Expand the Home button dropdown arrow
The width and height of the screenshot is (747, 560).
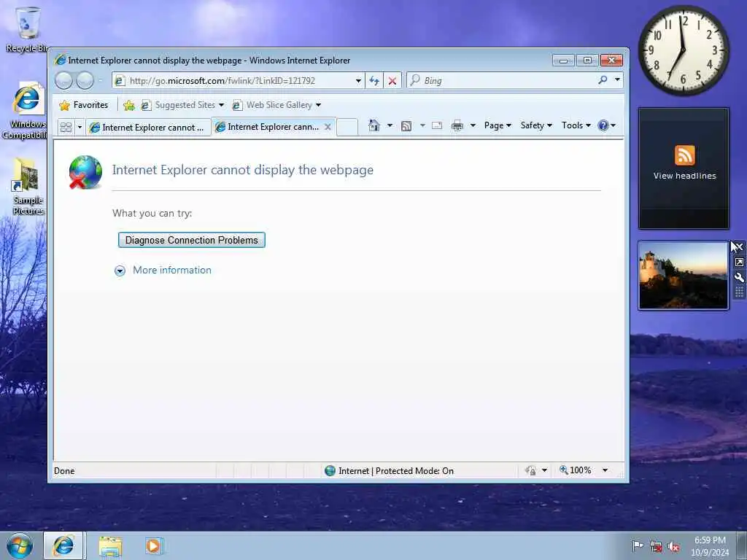[390, 125]
